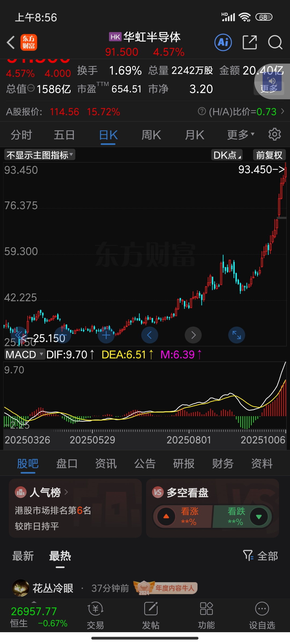This screenshot has height=644, width=290.
Task: Switch to 月K chart tab
Action: (x=195, y=134)
